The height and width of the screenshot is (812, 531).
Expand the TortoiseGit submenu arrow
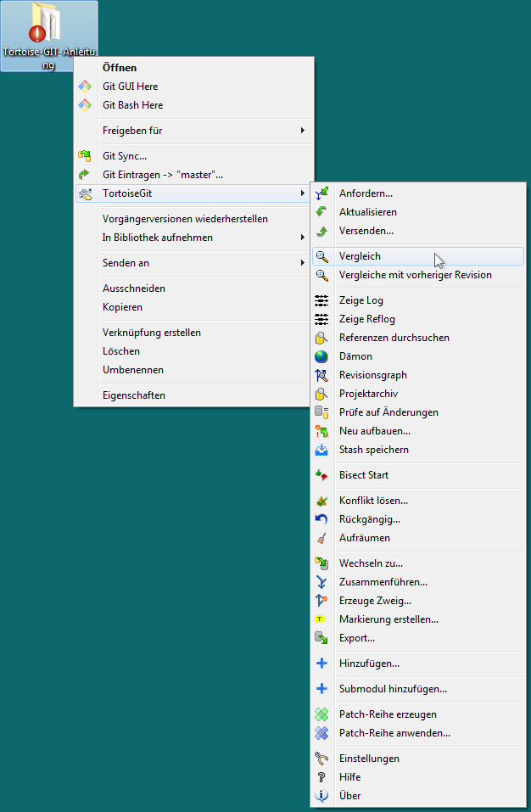coord(303,193)
